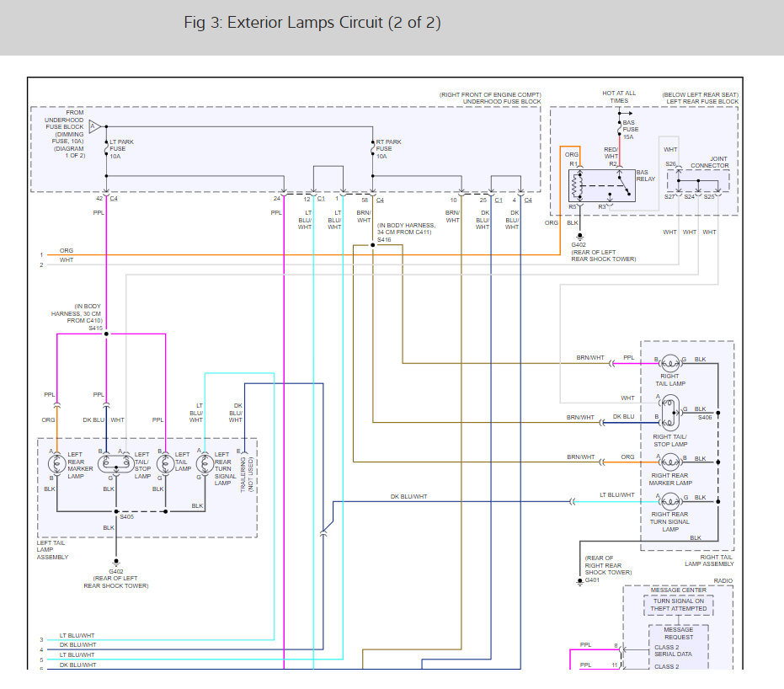This screenshot has height=689, width=784.
Task: Click the Fig 3 Exterior Lamps Circuit title
Action: point(312,23)
